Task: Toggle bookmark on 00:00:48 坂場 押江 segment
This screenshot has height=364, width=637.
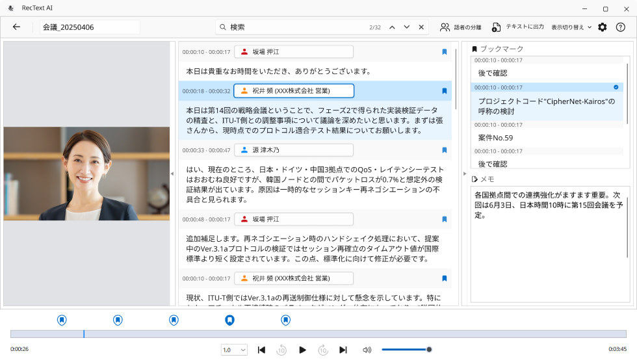Action: 445,219
